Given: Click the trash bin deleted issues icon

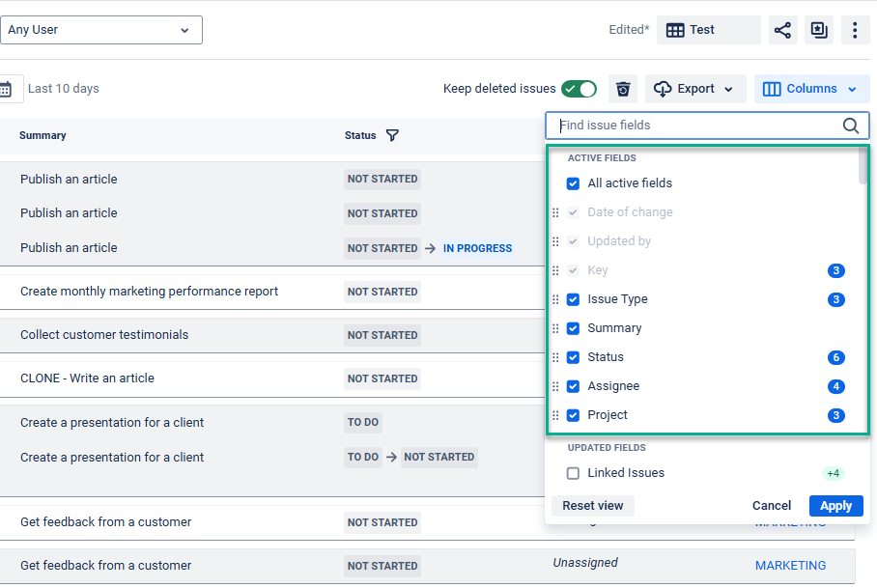Looking at the screenshot, I should [623, 89].
